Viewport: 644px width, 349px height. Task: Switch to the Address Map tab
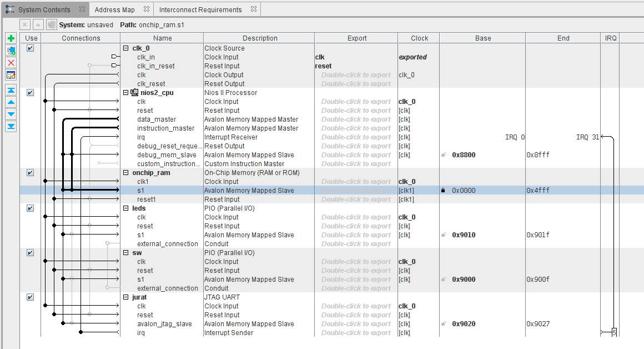click(114, 9)
